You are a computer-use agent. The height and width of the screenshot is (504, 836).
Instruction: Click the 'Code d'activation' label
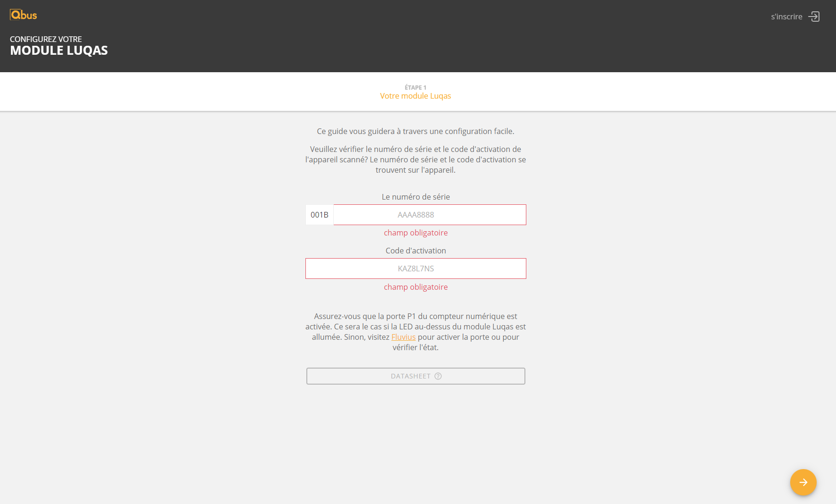click(415, 251)
